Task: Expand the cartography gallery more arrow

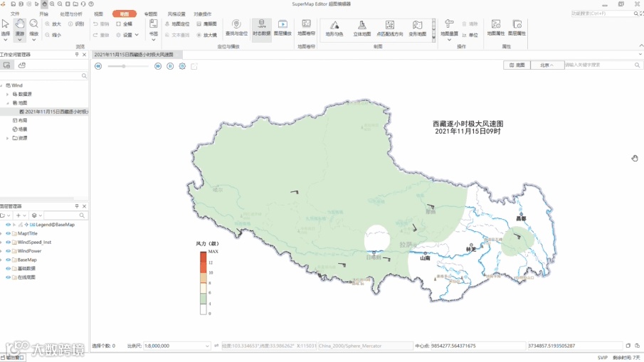Action: 433,38
